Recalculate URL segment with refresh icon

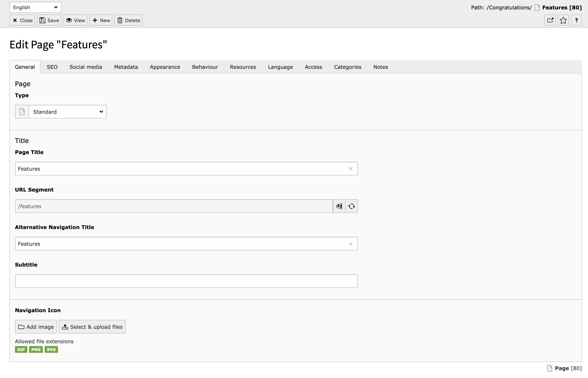pyautogui.click(x=351, y=206)
